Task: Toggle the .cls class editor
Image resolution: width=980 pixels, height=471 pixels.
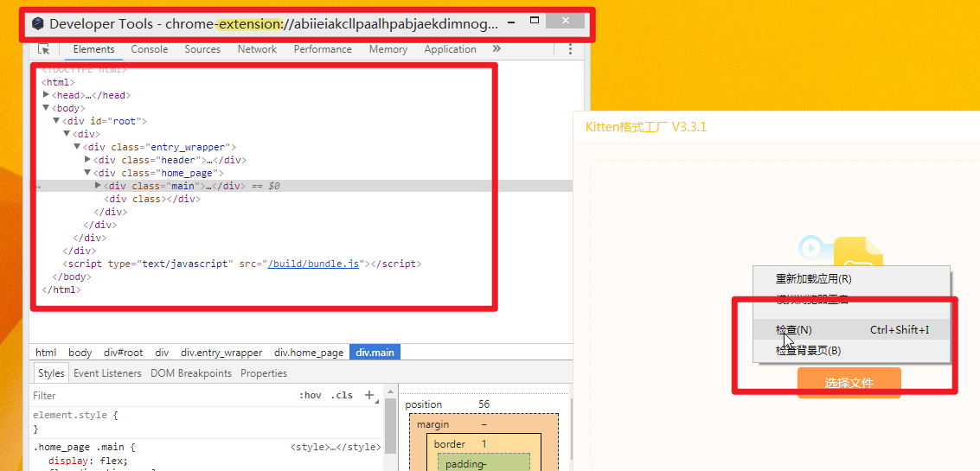Action: 342,396
